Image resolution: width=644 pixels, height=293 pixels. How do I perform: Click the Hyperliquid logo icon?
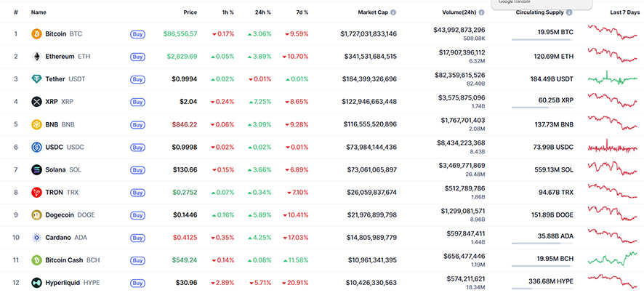click(36, 282)
